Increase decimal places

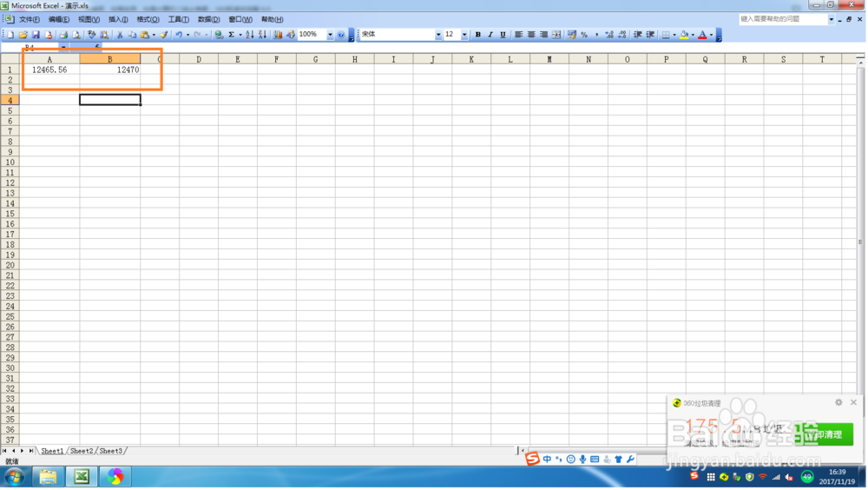click(x=610, y=35)
